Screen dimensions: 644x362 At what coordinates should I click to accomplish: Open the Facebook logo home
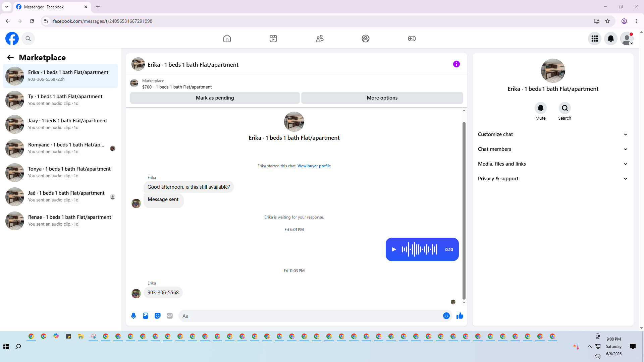pyautogui.click(x=12, y=39)
